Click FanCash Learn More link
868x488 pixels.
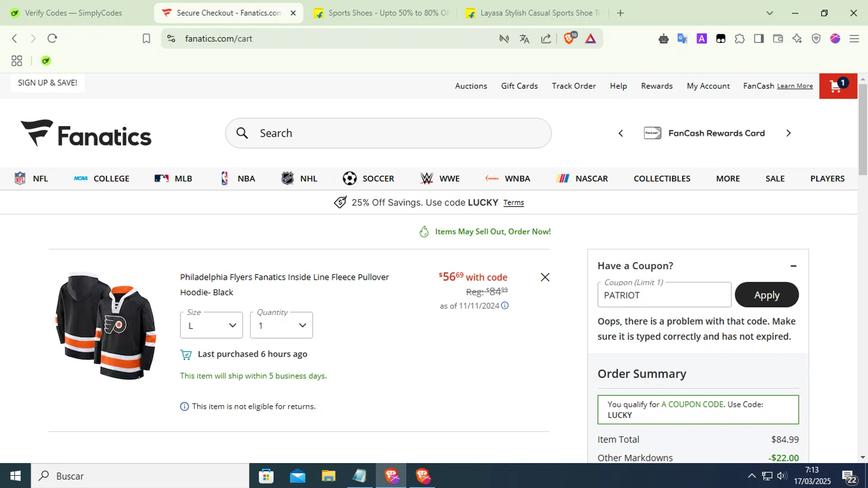(x=795, y=86)
